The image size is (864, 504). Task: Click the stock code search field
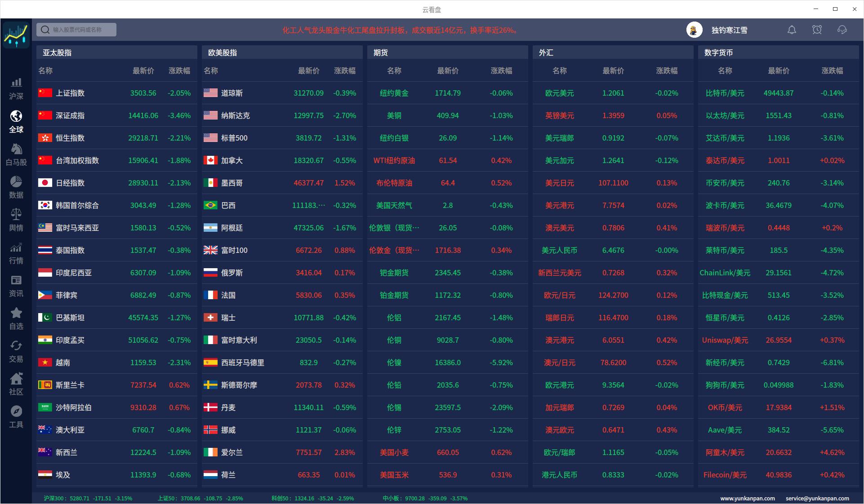coord(76,30)
